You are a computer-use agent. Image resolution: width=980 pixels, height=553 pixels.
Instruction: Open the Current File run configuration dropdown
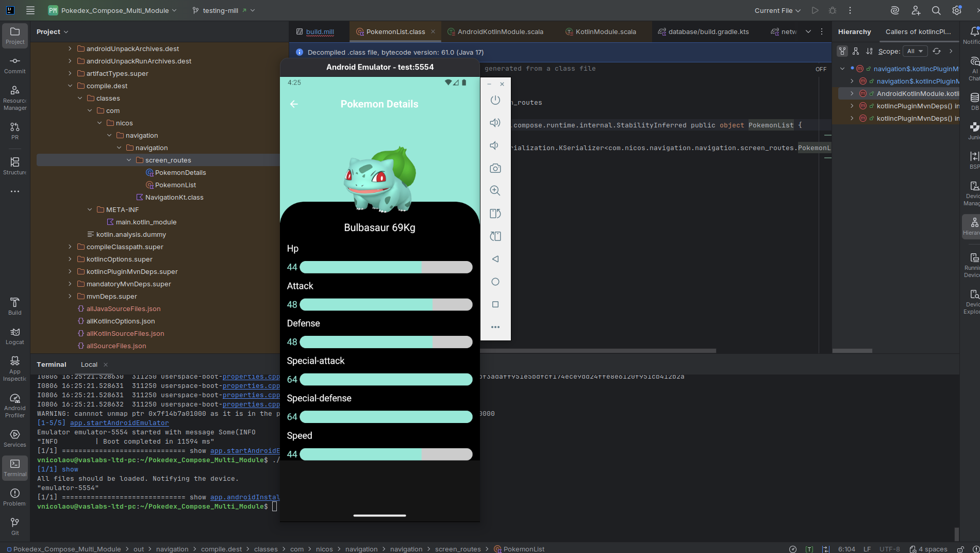click(777, 10)
